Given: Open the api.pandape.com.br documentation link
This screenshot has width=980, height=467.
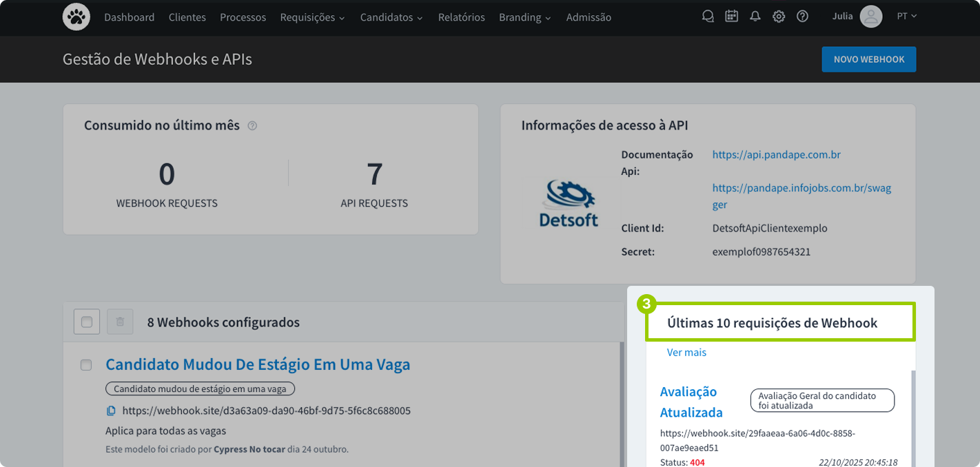Looking at the screenshot, I should pos(776,154).
